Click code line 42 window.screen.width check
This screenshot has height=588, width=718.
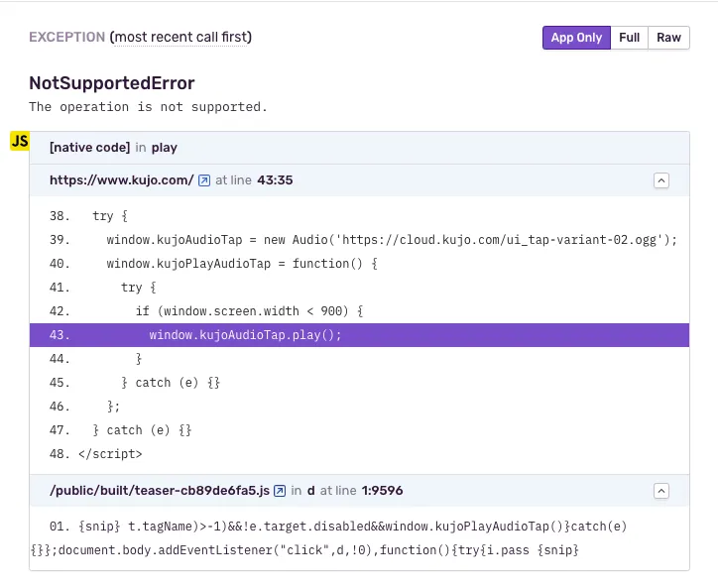(x=249, y=311)
